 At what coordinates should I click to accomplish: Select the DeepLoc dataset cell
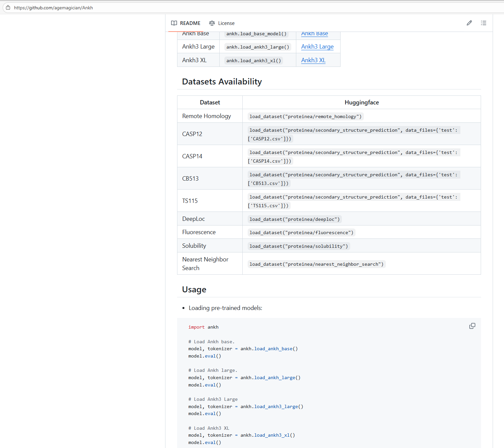click(210, 219)
